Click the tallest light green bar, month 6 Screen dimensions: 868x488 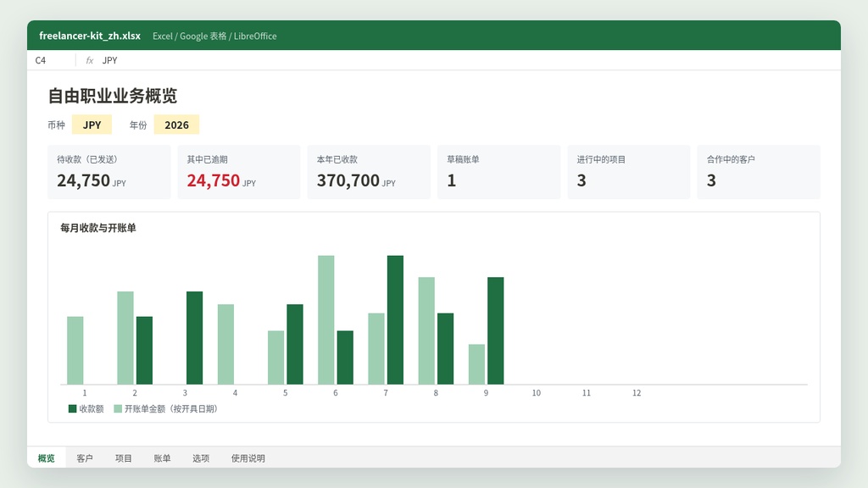[x=326, y=319]
